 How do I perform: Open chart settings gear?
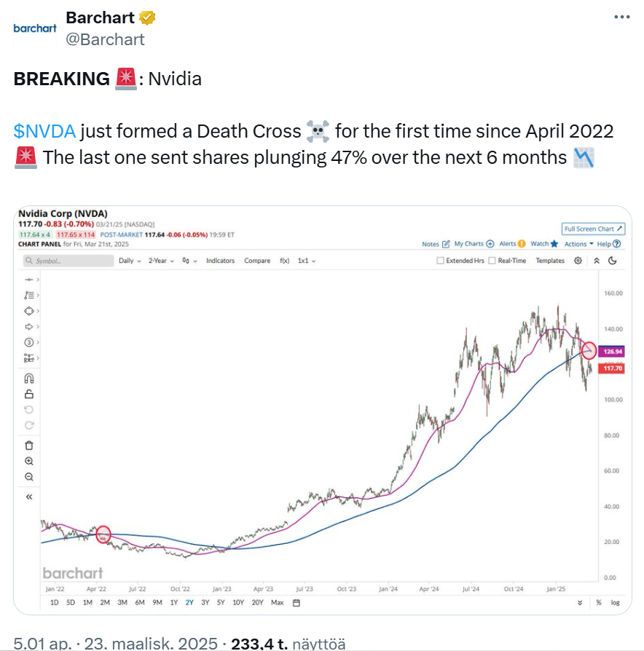point(578,261)
